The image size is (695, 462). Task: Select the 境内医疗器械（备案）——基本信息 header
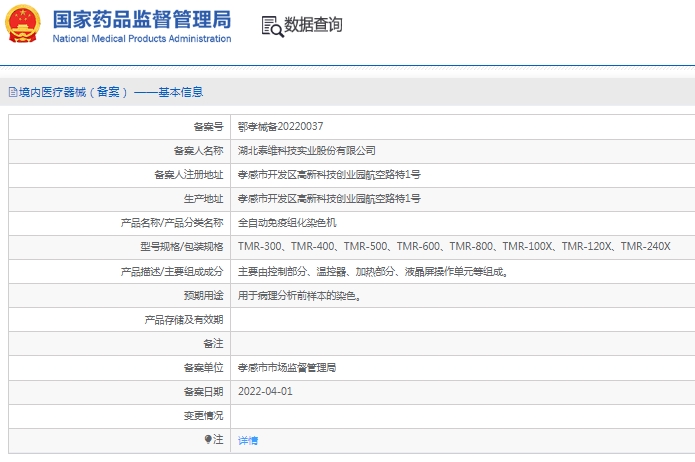coord(111,92)
